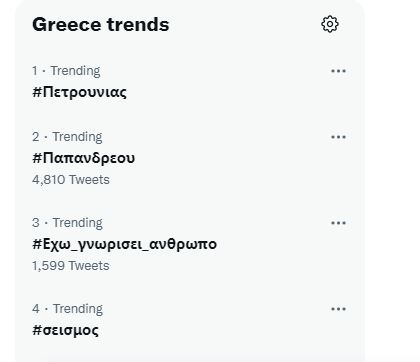This screenshot has width=420, height=362.
Task: Open more options for #Πετρουνιας trend
Action: [x=338, y=71]
